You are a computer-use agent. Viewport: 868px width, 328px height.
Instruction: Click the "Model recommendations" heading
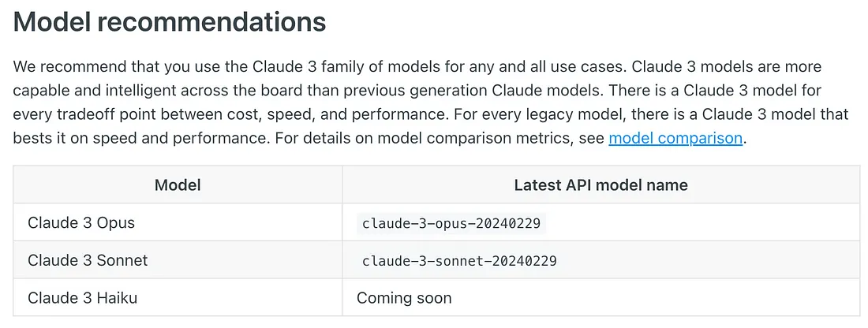[170, 22]
